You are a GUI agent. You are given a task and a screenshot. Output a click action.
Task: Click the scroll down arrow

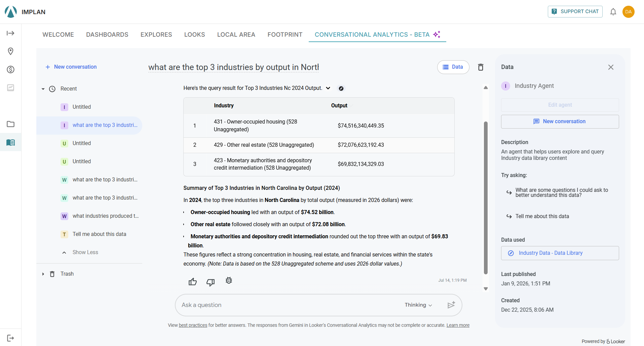[x=486, y=289]
